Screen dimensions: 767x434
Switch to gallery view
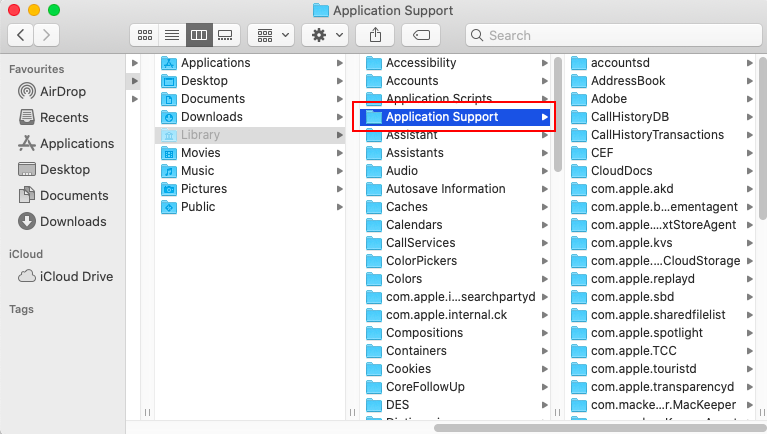(226, 35)
